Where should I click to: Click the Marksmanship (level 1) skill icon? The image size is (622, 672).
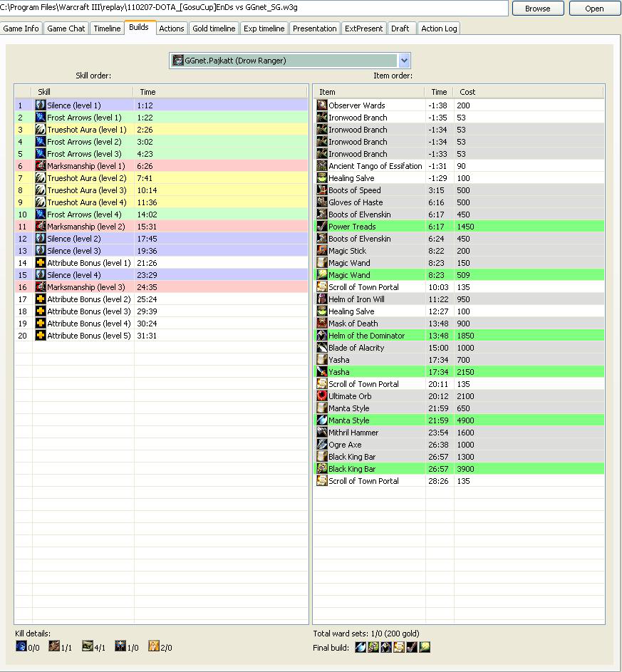click(x=41, y=166)
